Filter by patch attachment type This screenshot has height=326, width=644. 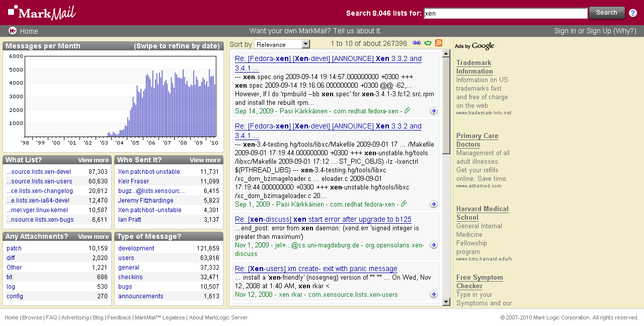(x=14, y=248)
